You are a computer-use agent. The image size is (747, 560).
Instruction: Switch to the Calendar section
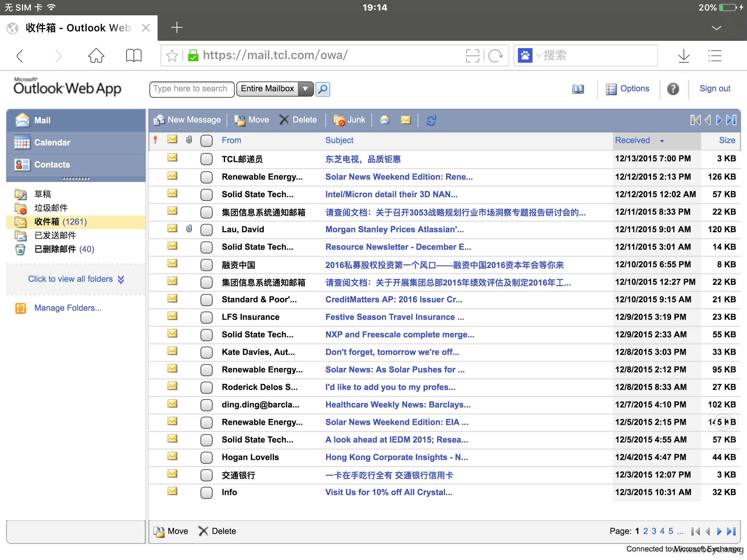[76, 143]
